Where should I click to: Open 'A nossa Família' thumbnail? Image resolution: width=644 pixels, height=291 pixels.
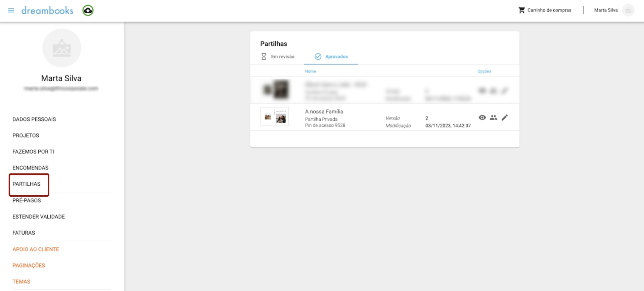274,117
